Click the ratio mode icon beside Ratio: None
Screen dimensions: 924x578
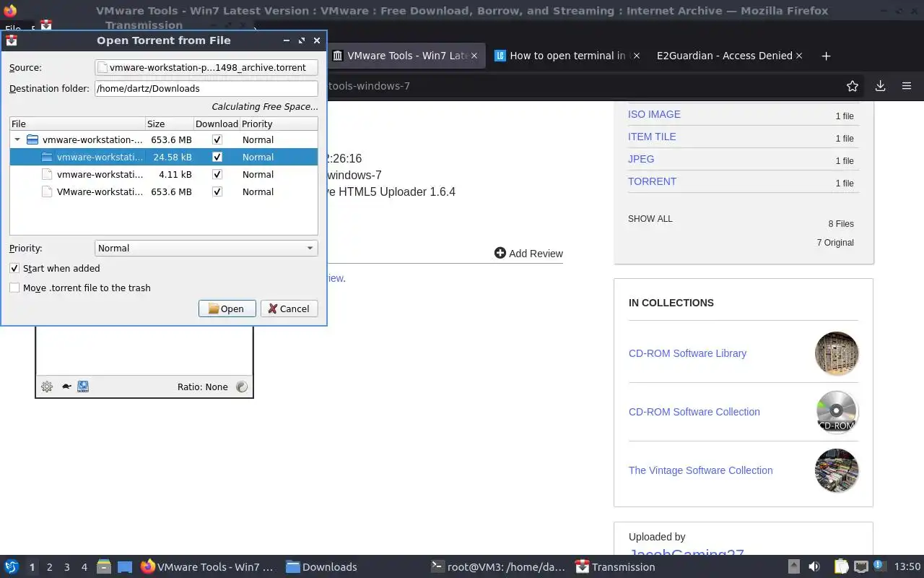[x=242, y=387]
